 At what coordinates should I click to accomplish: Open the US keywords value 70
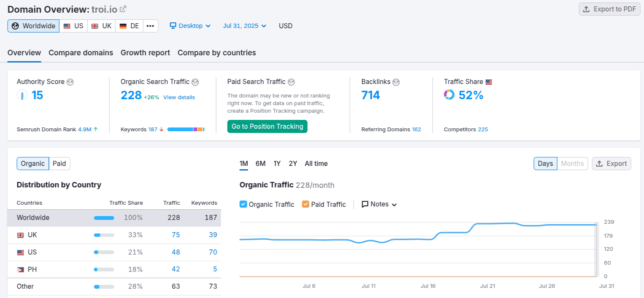point(213,252)
